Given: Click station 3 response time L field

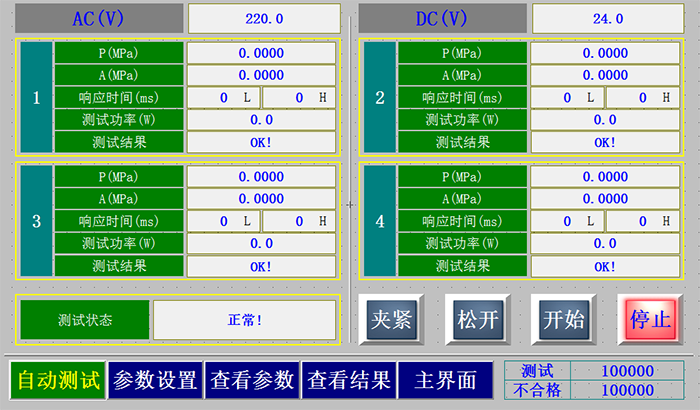Looking at the screenshot, I should (224, 221).
